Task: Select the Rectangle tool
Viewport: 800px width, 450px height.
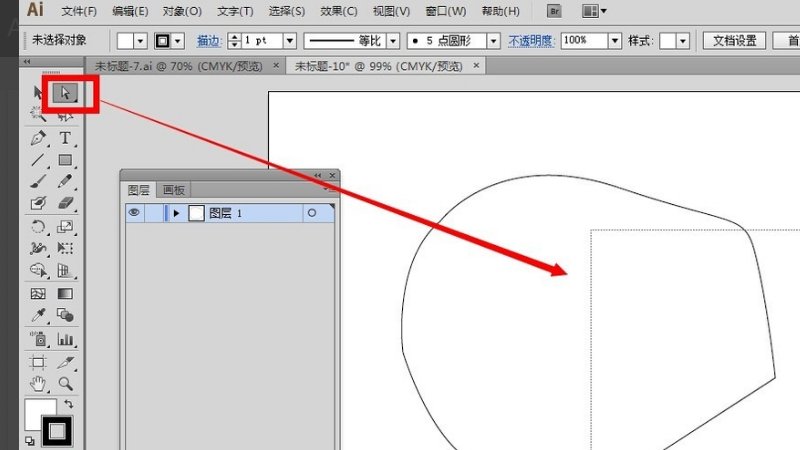Action: [x=65, y=160]
